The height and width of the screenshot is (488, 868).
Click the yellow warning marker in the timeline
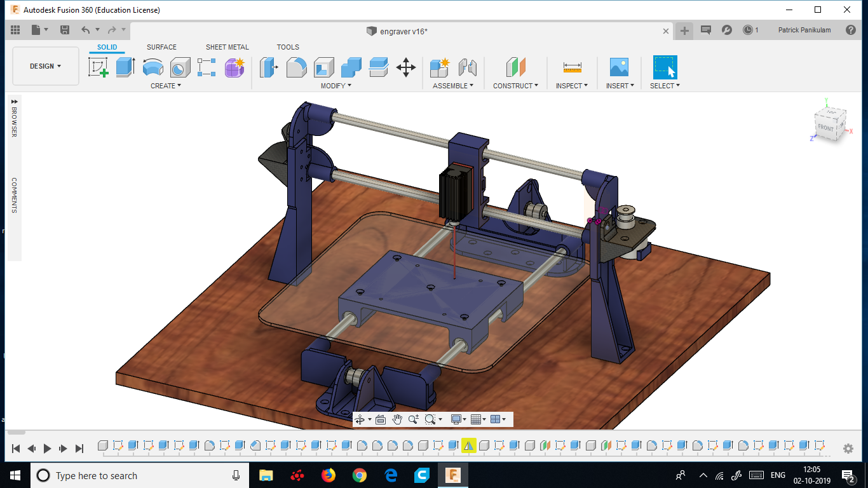click(x=468, y=445)
